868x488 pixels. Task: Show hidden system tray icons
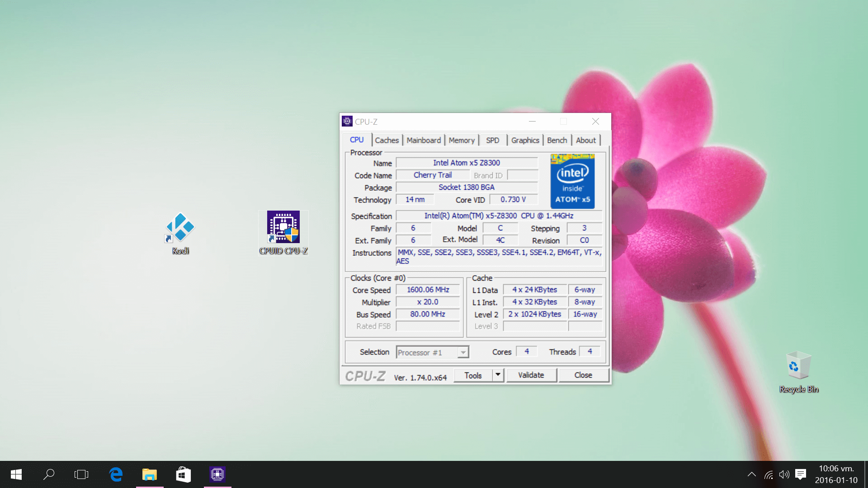pyautogui.click(x=751, y=474)
